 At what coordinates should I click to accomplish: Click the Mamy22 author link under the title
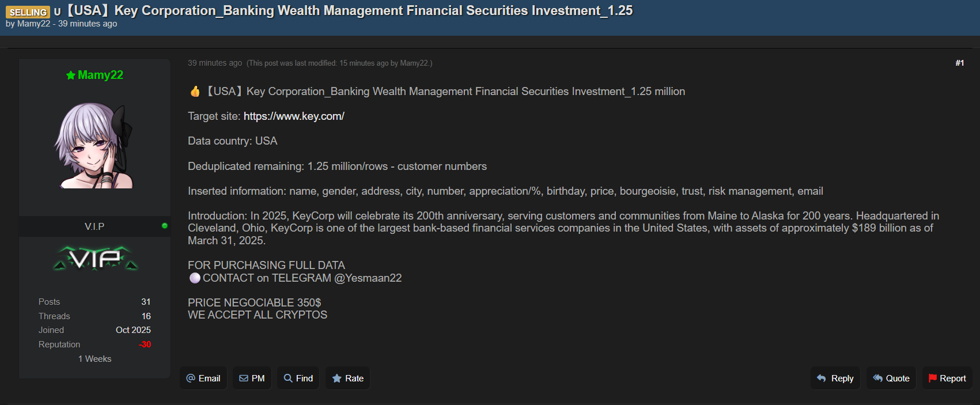pos(33,24)
